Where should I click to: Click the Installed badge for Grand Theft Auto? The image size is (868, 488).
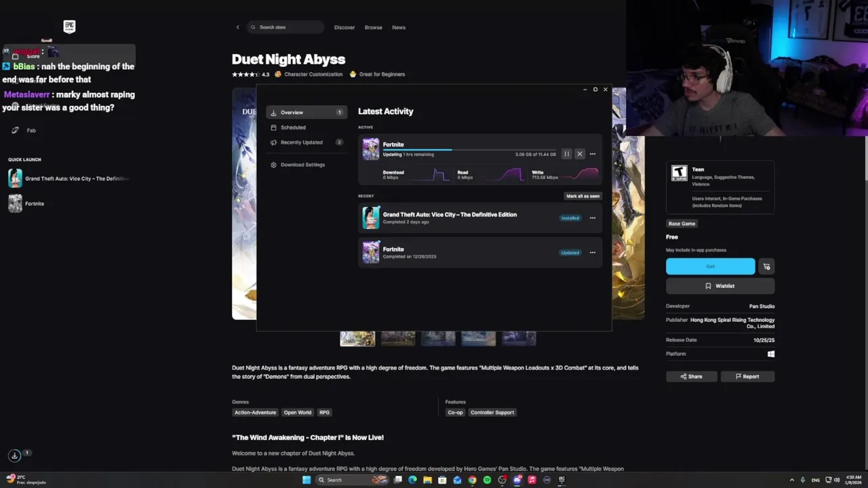[x=570, y=218]
